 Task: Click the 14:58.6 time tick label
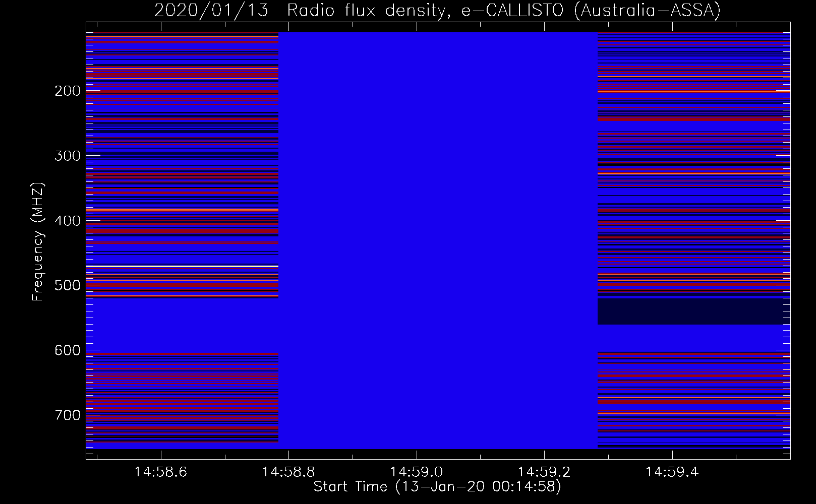click(161, 472)
